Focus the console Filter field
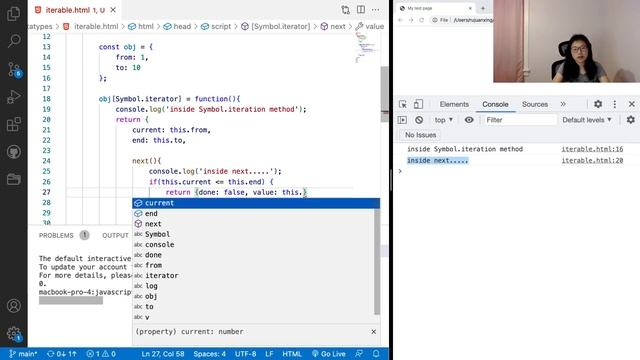Image resolution: width=640 pixels, height=360 pixels. pyautogui.click(x=520, y=120)
